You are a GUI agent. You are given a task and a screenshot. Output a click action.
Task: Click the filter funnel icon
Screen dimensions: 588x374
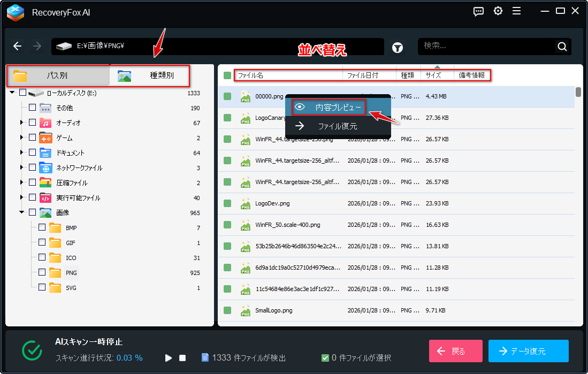(x=398, y=47)
